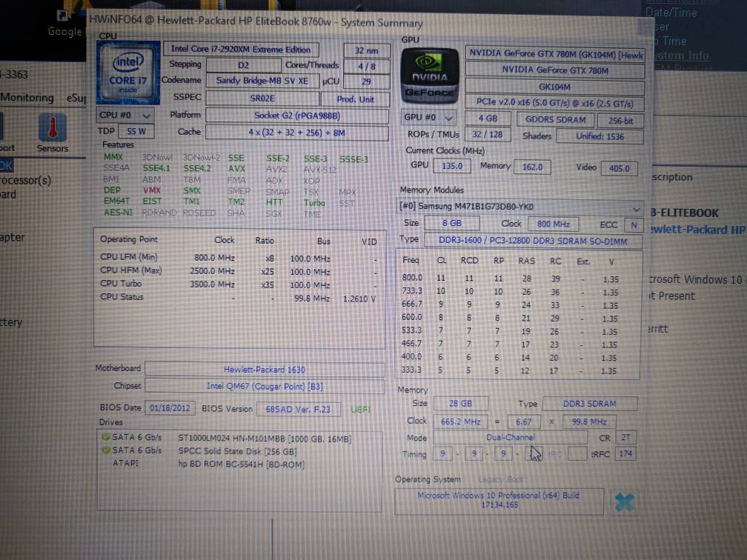The height and width of the screenshot is (560, 747).
Task: Click the Socket G2 (rPGA988B) platform field
Action: [x=297, y=116]
